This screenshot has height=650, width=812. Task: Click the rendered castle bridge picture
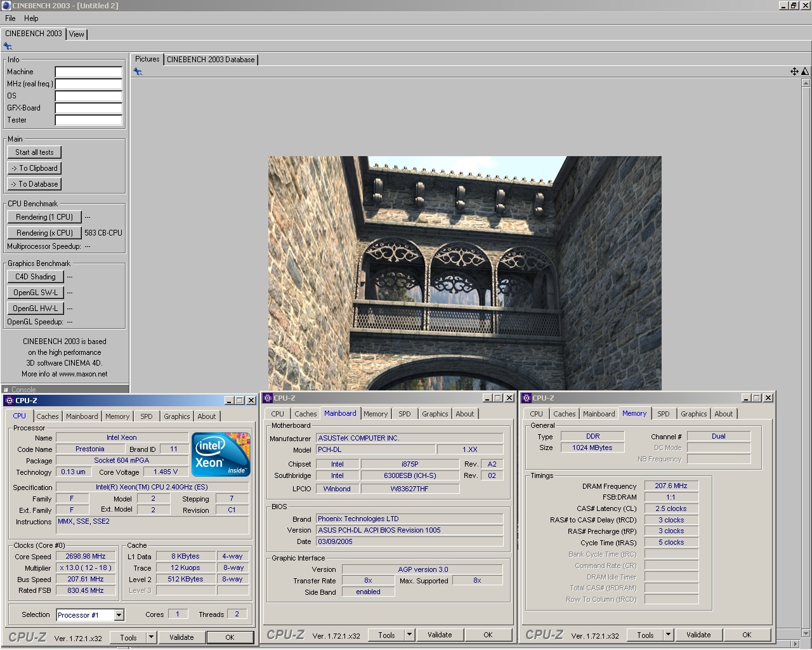click(x=464, y=273)
